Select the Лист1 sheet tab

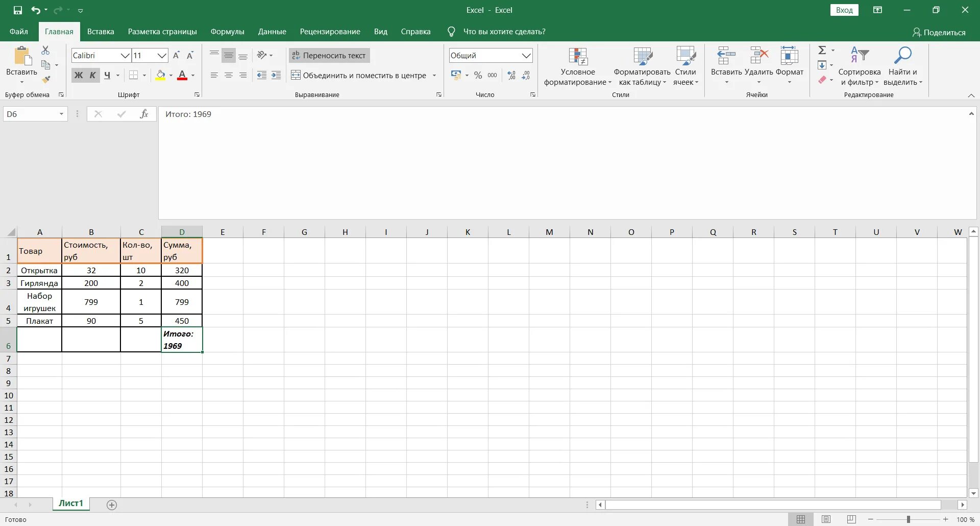[x=71, y=504]
